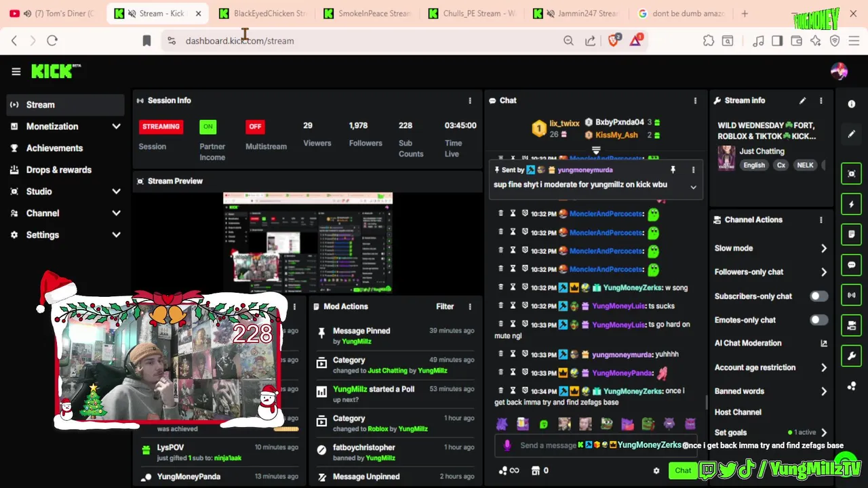Viewport: 868px width, 488px height.
Task: Open the Channel Actions three-dot menu
Action: point(821,220)
